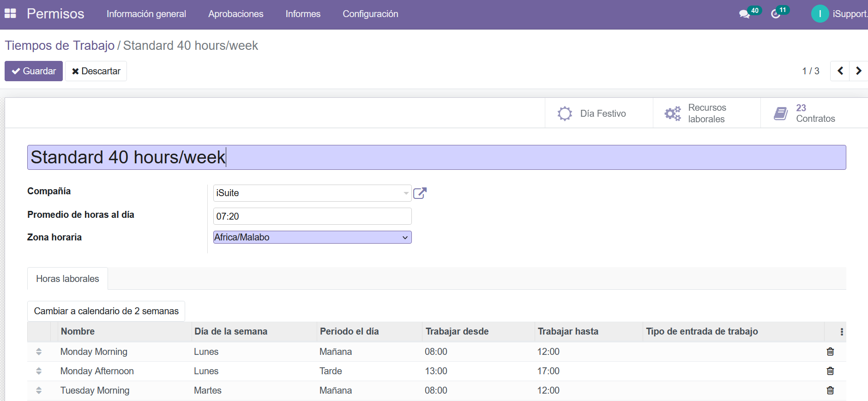Open table column options menu
This screenshot has width=868, height=401.
[842, 332]
